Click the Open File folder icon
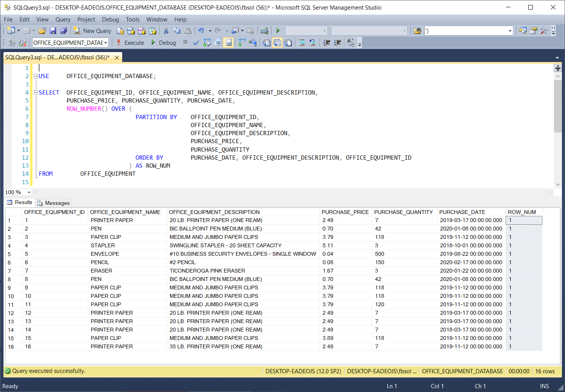This screenshot has height=392, width=565. coord(42,31)
